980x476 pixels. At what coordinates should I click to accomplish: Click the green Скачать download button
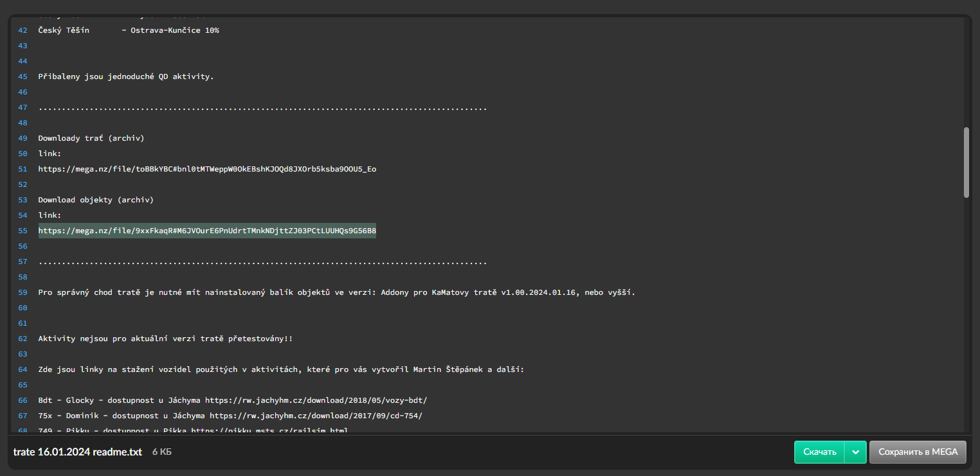point(819,452)
